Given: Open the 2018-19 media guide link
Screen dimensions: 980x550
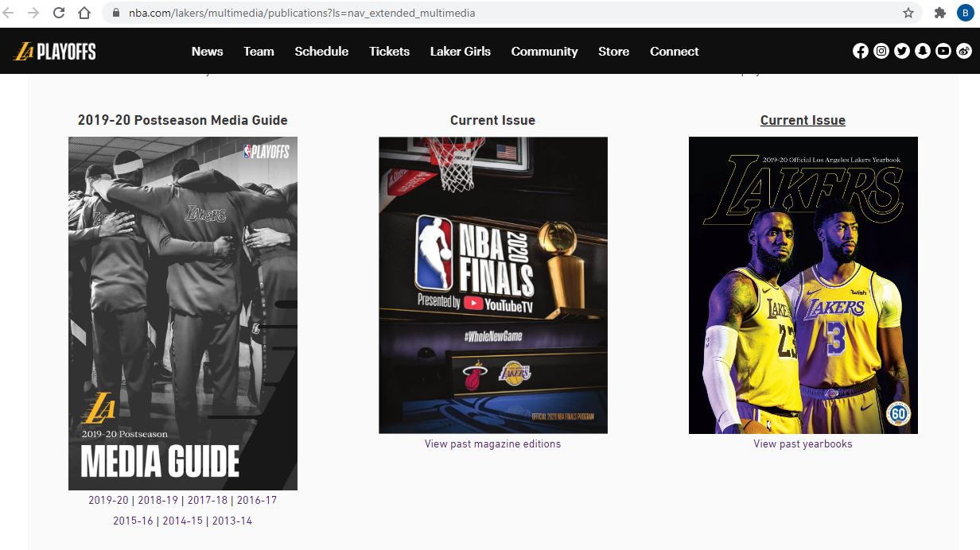Looking at the screenshot, I should coord(158,501).
